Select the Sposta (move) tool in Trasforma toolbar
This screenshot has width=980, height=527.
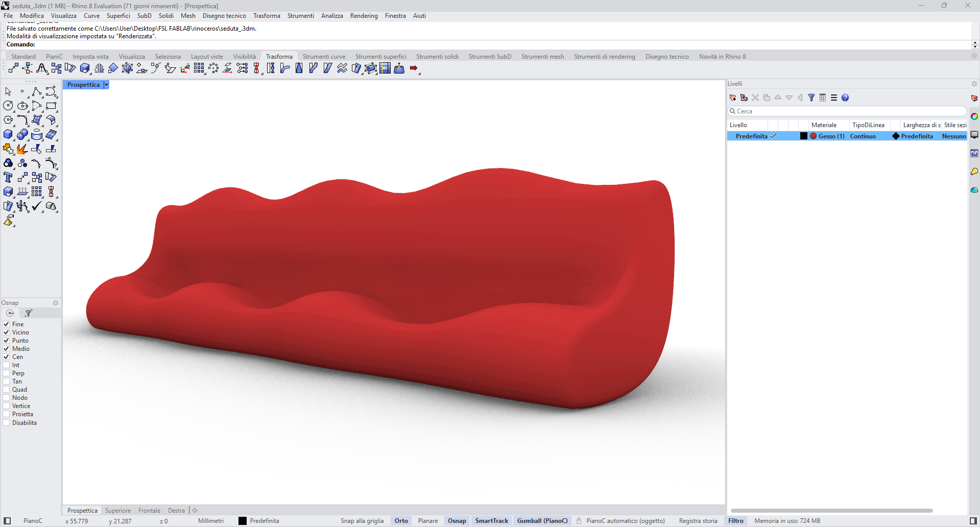[13, 68]
